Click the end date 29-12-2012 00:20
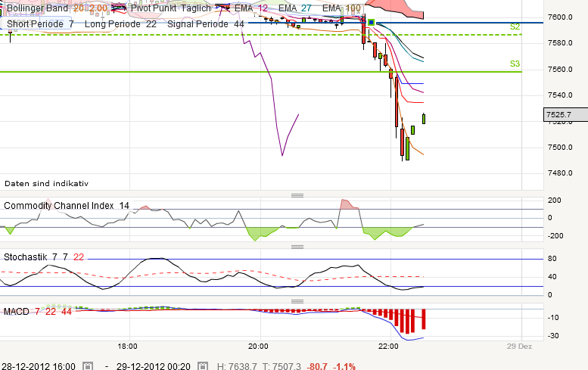The width and height of the screenshot is (588, 370). point(154,366)
